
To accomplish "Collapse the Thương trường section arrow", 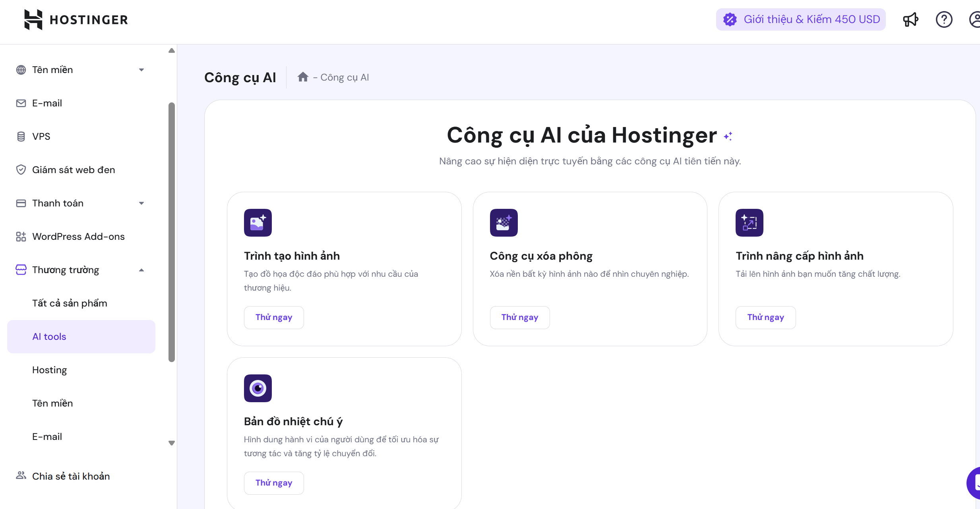I will [141, 270].
